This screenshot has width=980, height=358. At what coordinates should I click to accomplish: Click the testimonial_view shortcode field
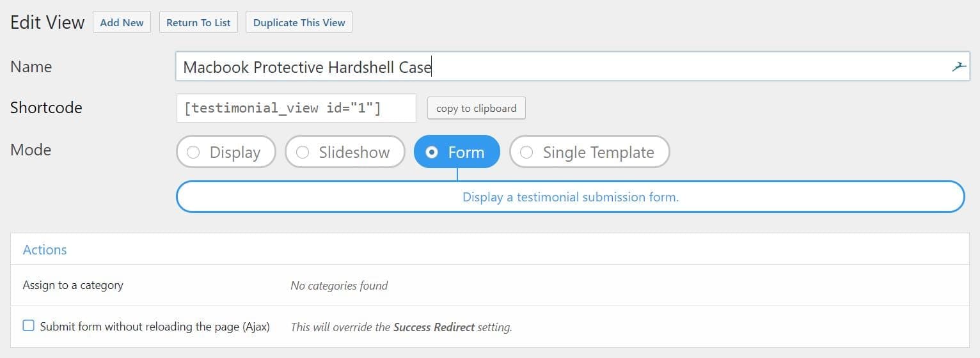296,108
